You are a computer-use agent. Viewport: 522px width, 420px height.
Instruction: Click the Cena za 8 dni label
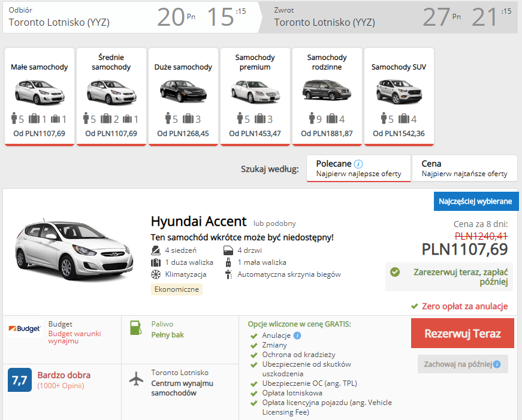coord(481,224)
